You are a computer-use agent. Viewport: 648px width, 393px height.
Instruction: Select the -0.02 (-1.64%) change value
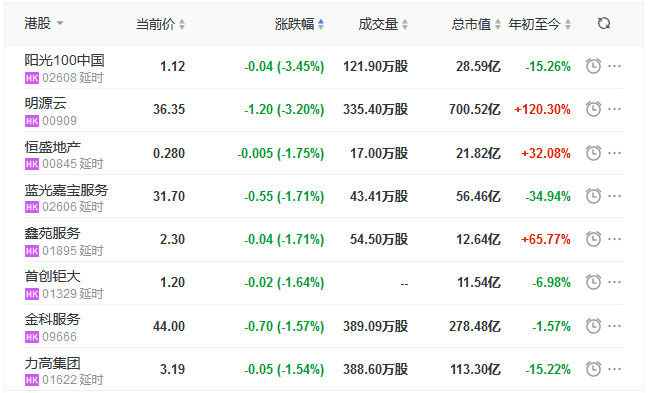pyautogui.click(x=284, y=282)
